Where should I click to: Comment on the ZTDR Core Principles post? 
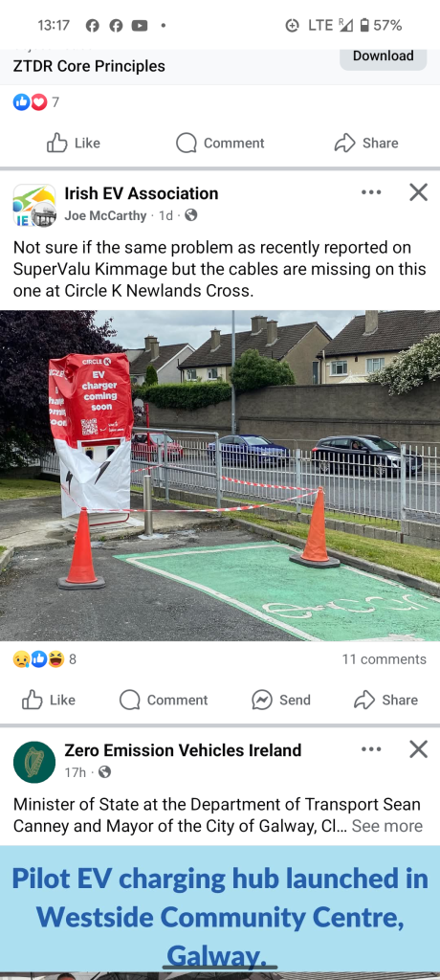[220, 143]
